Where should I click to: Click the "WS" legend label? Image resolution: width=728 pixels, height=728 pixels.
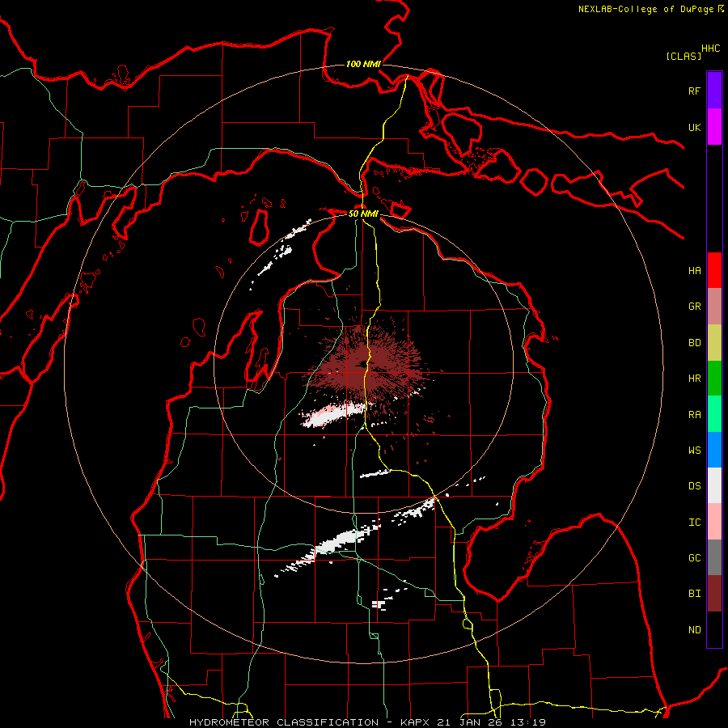(694, 451)
